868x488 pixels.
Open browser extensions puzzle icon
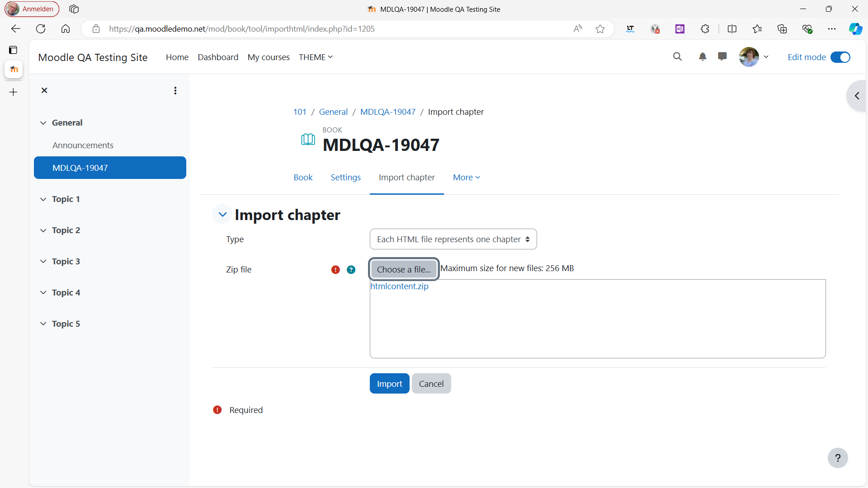[x=705, y=29]
